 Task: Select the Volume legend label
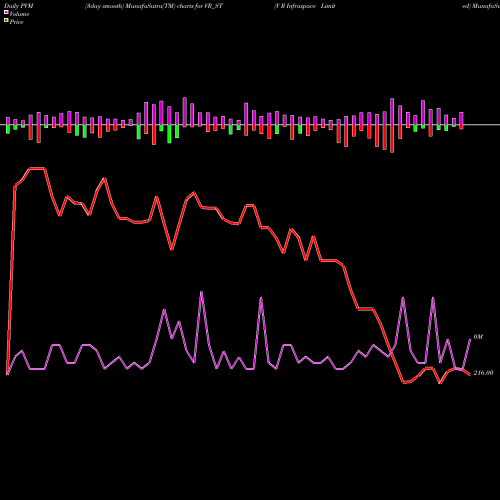coord(19,14)
